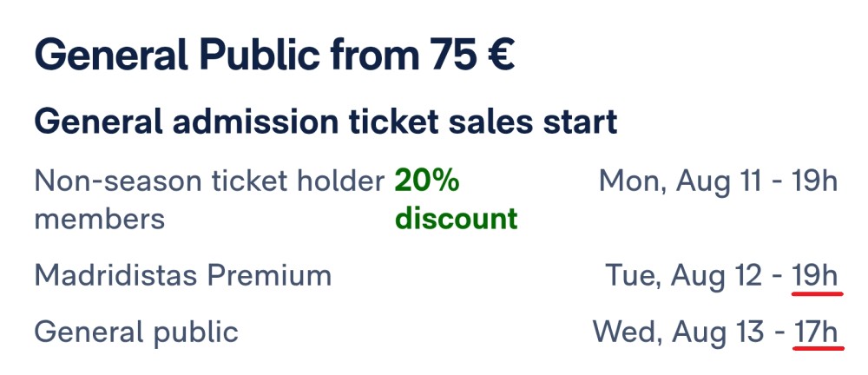
Task: Click the Non-season ticket holder members label
Action: pos(210,200)
